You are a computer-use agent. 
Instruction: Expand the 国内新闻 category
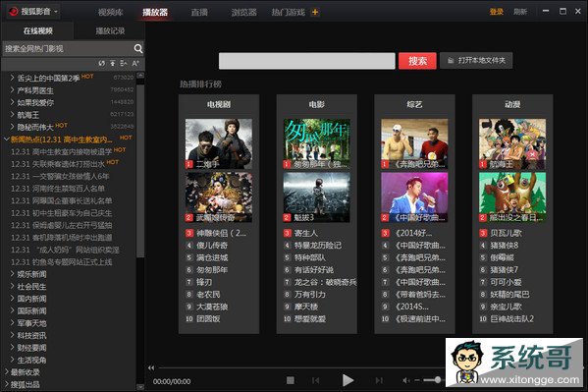click(12, 299)
